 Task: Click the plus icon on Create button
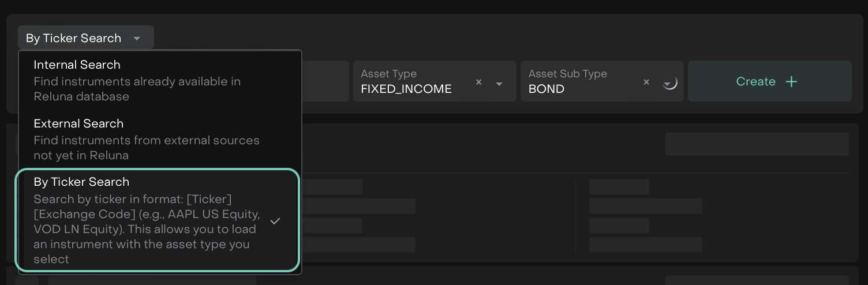(x=791, y=81)
